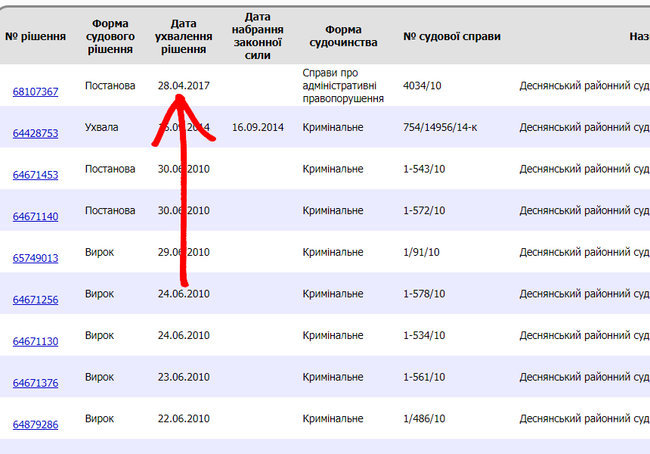Open decision 64671376
Viewport: 650px width, 454px height.
pos(35,383)
